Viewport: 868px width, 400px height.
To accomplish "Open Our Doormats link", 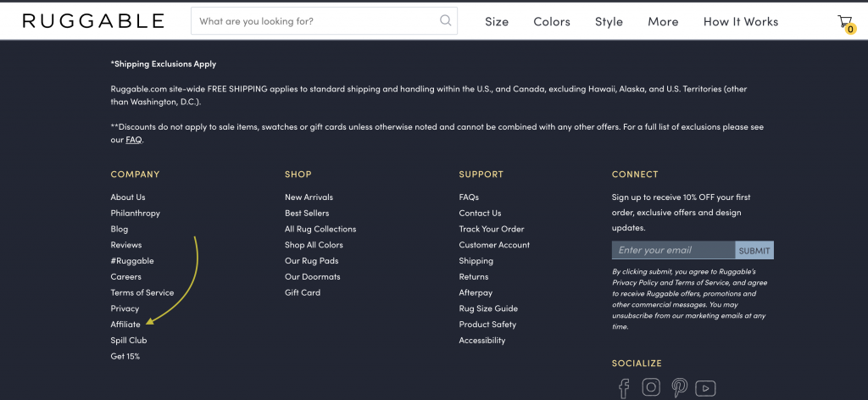I will click(312, 276).
